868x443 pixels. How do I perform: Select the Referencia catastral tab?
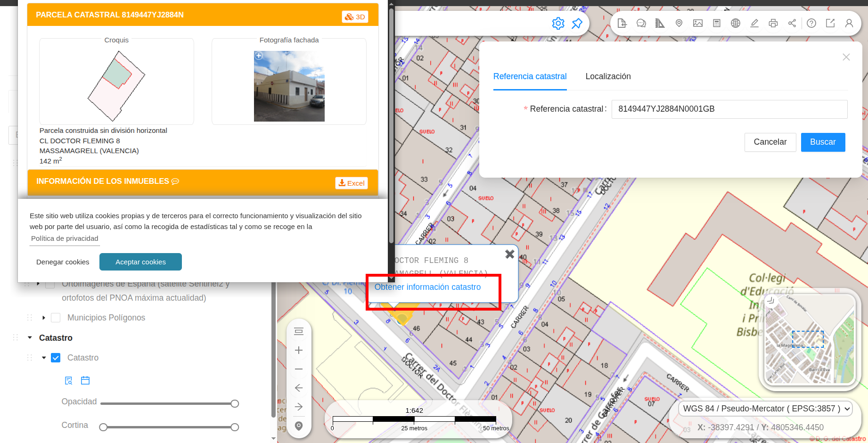click(x=530, y=76)
